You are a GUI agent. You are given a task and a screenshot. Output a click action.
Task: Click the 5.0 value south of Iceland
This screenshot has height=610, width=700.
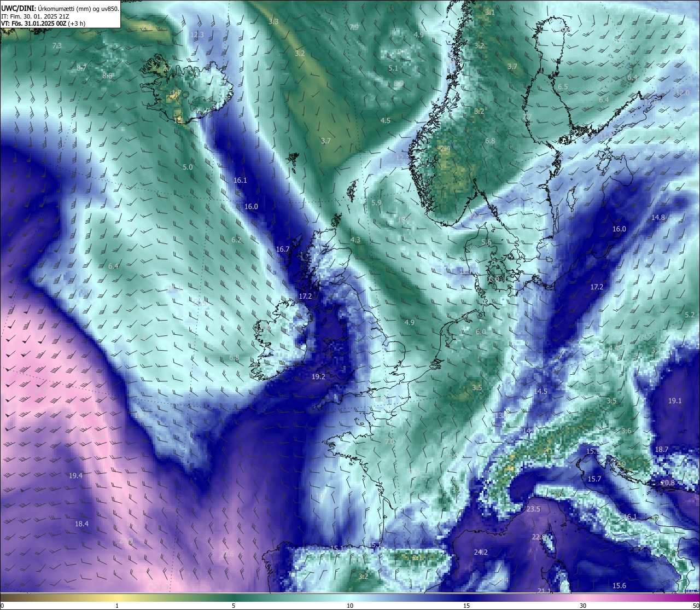click(x=188, y=167)
